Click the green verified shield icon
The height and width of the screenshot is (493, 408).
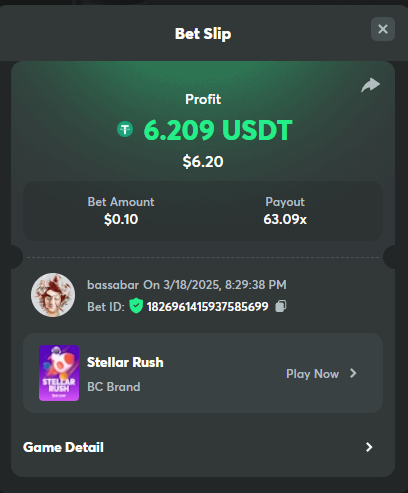[x=136, y=306]
